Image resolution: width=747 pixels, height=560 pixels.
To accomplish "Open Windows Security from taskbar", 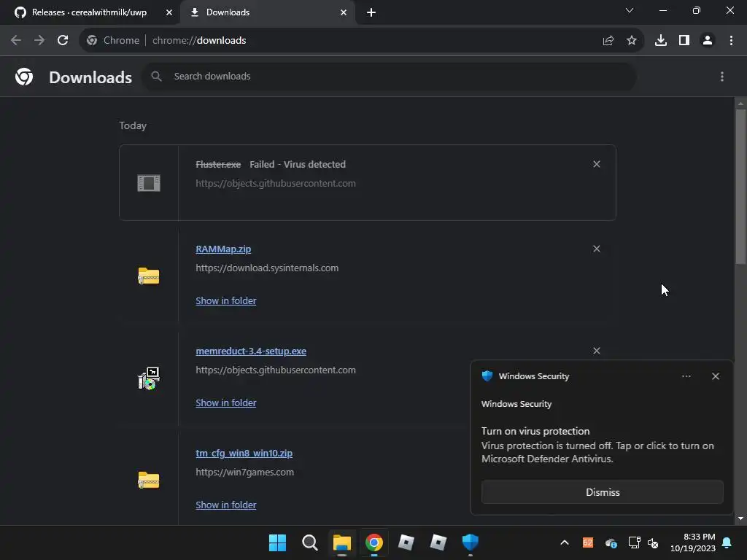I will (x=471, y=542).
